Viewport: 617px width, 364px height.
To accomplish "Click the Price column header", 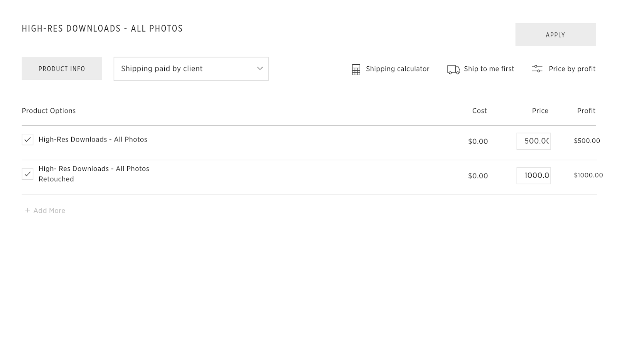I will pyautogui.click(x=540, y=111).
